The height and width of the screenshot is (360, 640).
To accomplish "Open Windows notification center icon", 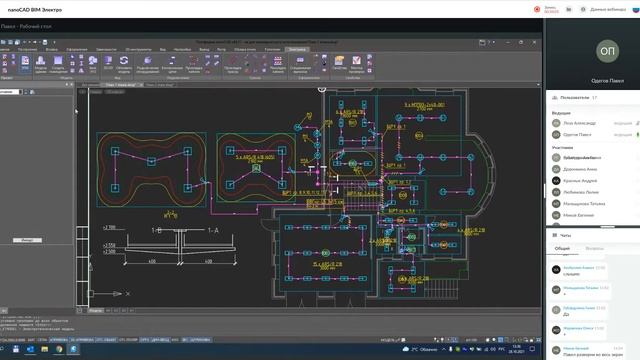I will click(532, 349).
